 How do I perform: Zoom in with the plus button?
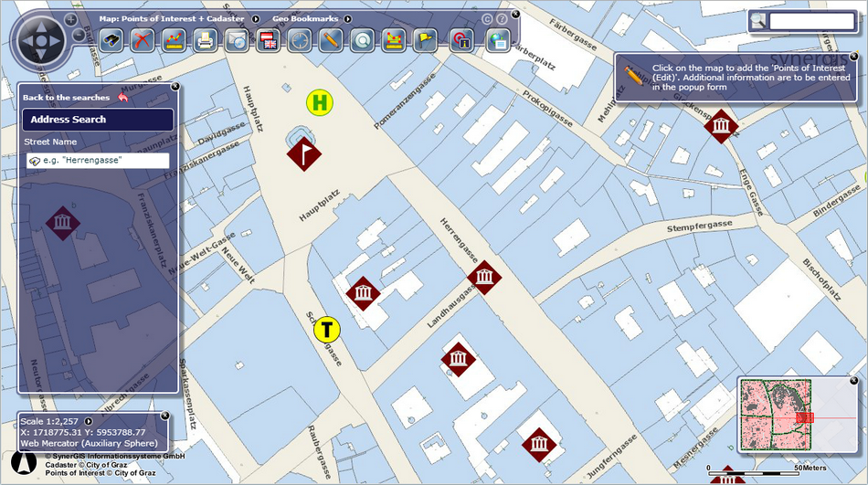[x=71, y=20]
